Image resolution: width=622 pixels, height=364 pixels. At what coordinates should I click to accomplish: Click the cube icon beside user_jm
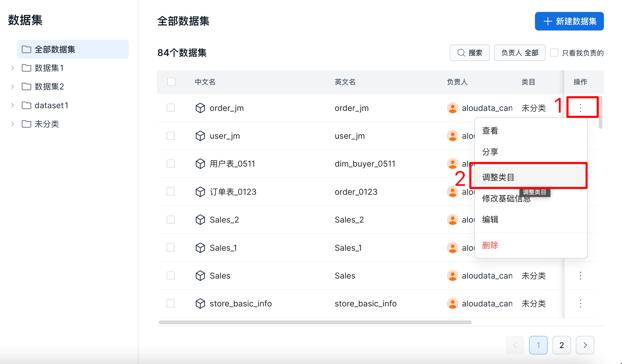pyautogui.click(x=200, y=136)
